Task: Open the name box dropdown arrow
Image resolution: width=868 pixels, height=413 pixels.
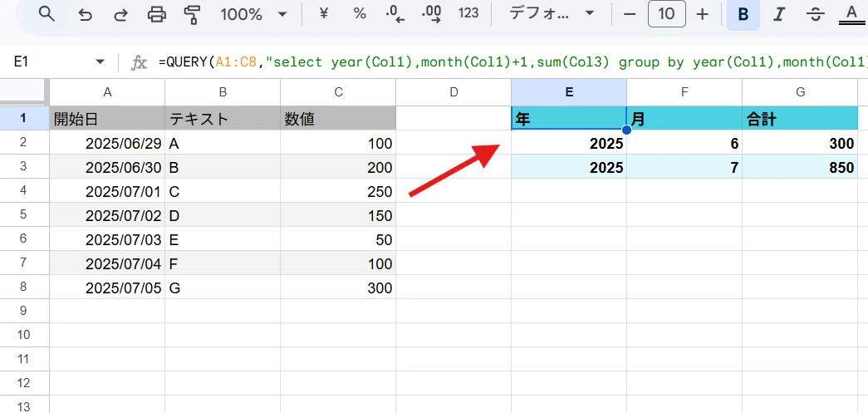Action: [x=100, y=61]
